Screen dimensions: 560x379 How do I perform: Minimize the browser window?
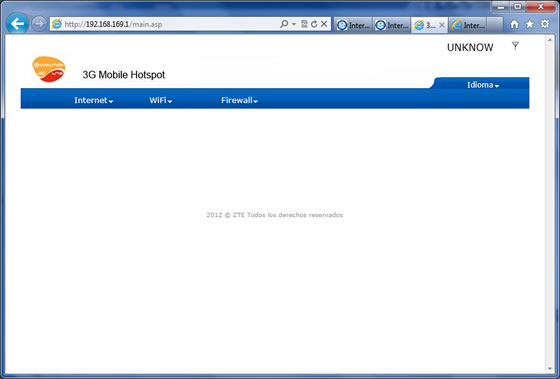(501, 7)
